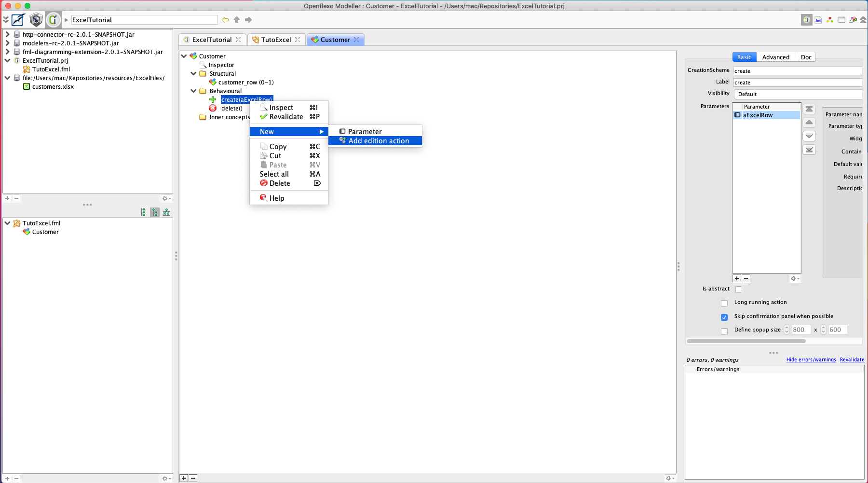The image size is (868, 483).
Task: Open gear options under the parameters table
Action: (795, 278)
